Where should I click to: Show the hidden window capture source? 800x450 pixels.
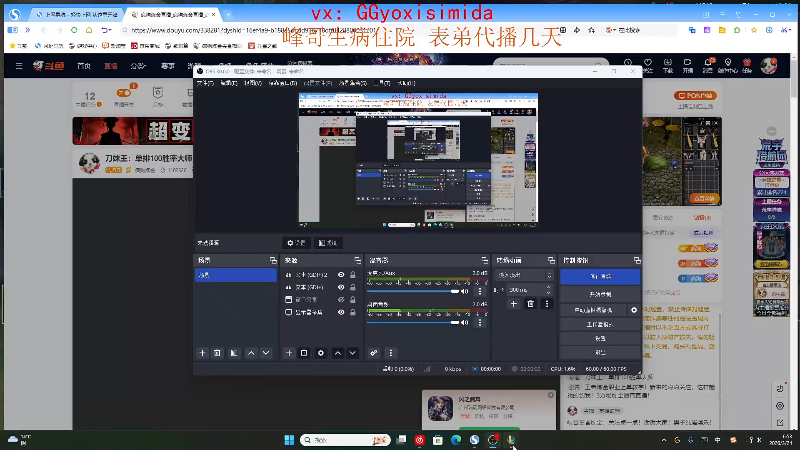tap(341, 299)
